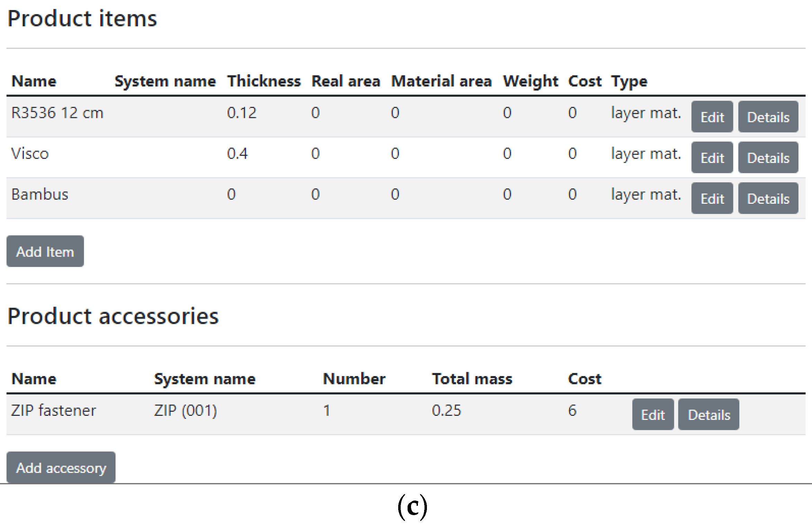Open Details for the R3536 12 cm item
Image resolution: width=812 pixels, height=531 pixels.
(x=768, y=117)
